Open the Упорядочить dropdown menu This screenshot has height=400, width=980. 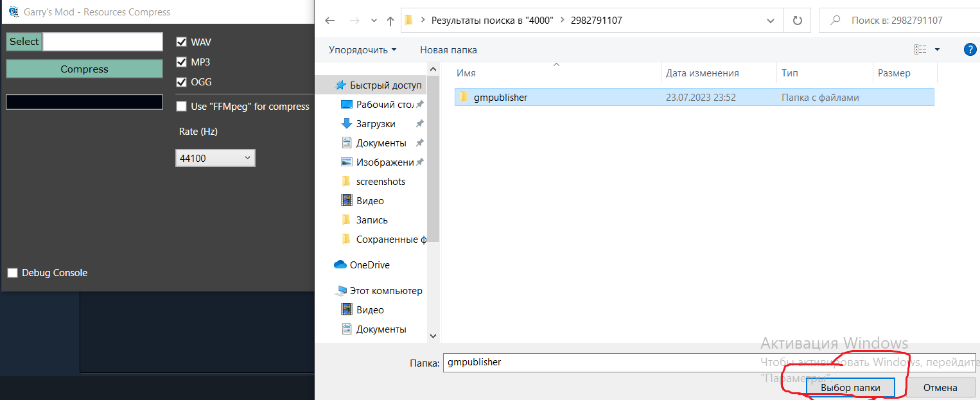tap(362, 49)
